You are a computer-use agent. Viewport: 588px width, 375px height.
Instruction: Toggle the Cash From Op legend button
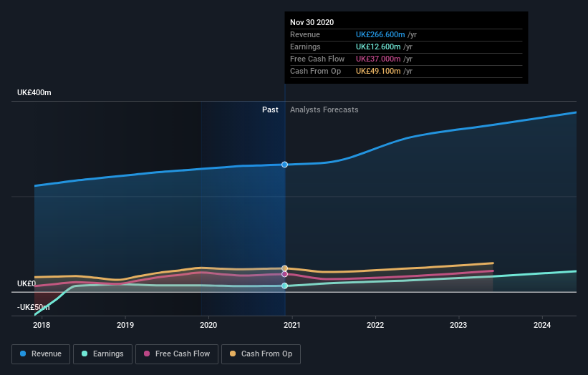pyautogui.click(x=261, y=354)
